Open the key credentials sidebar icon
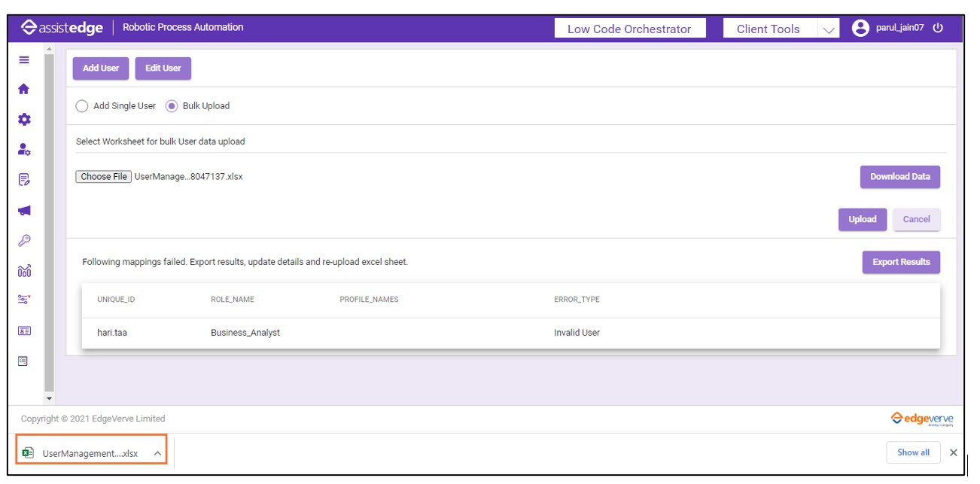Screen dimensions: 980x484 tap(24, 240)
